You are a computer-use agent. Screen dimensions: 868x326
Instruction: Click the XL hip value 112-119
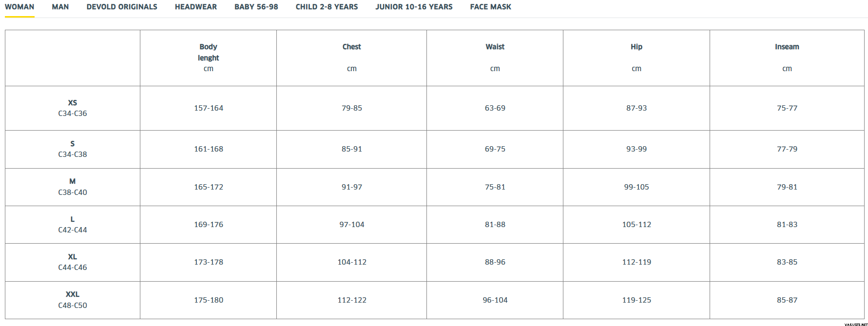[637, 262]
